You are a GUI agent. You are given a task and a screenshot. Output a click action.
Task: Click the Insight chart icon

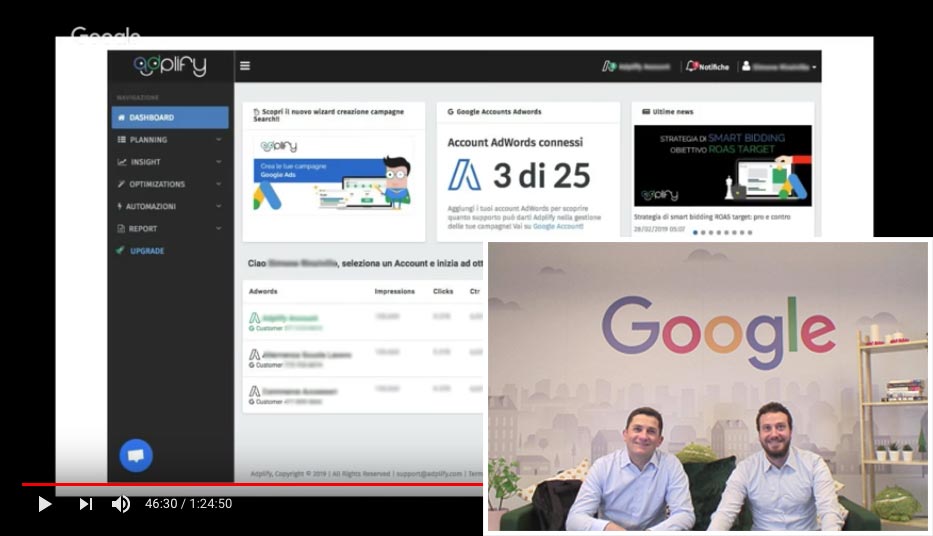pyautogui.click(x=122, y=162)
